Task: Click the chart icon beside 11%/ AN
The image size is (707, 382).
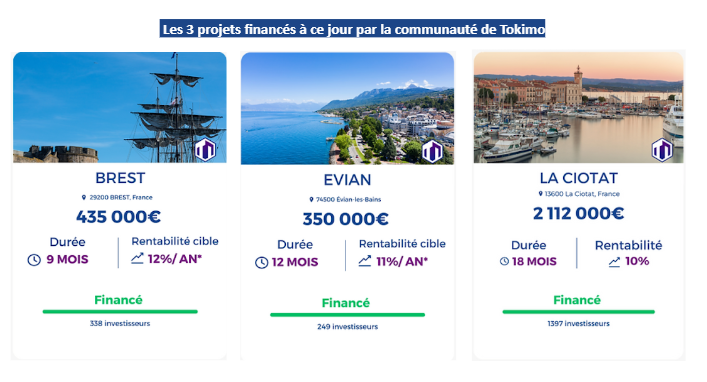Action: pos(365,261)
